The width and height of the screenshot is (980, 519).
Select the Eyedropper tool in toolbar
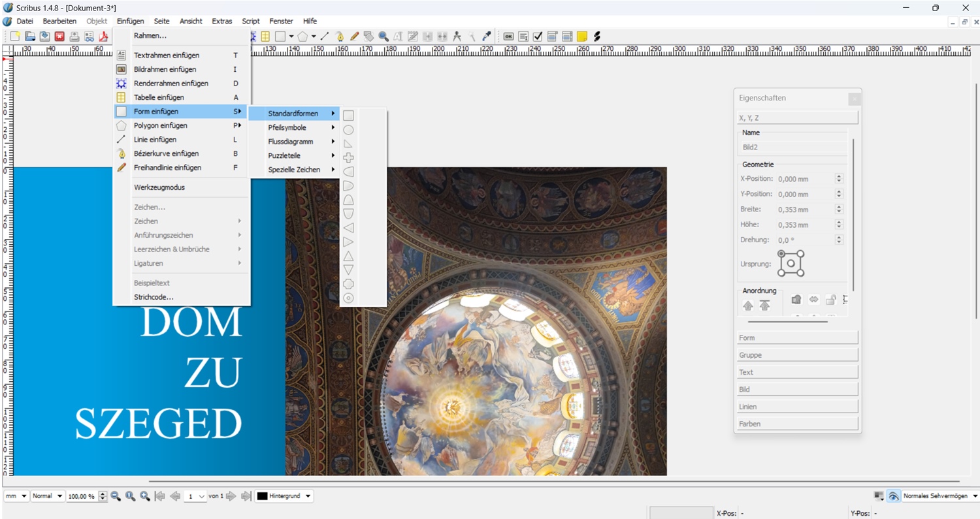click(487, 37)
